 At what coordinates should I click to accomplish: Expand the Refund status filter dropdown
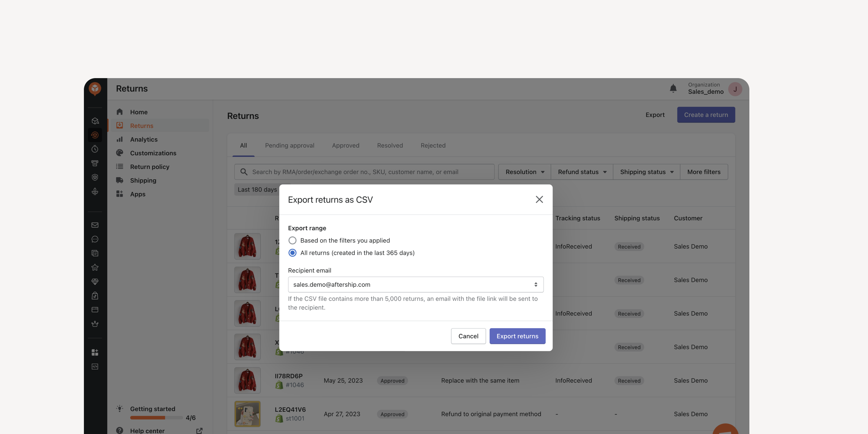pyautogui.click(x=582, y=172)
